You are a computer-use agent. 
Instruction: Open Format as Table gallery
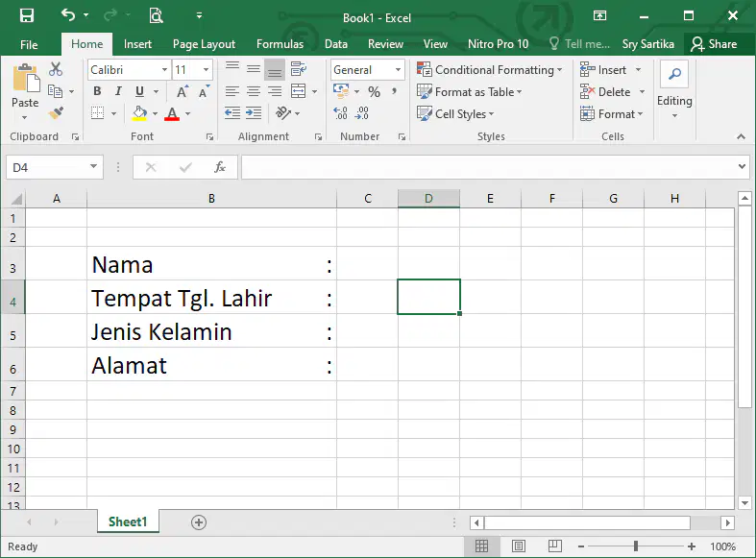click(x=469, y=91)
